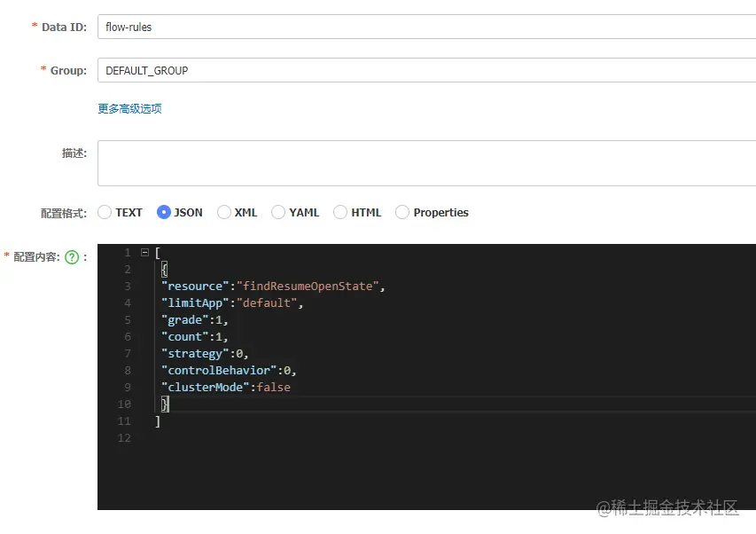
Task: Collapse the JSON array fold marker on line 1
Action: coord(144,252)
